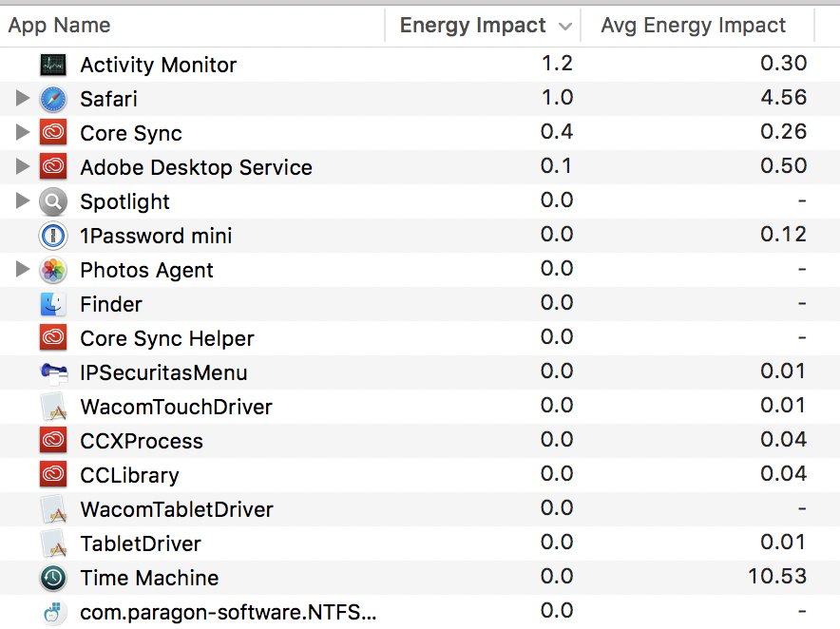
Task: Click the 1Password mini icon
Action: pos(53,236)
